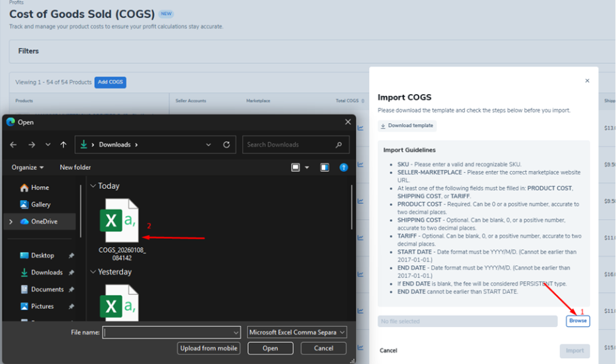
Task: Select the COGS_20260108_084142 Excel file
Action: tap(122, 224)
